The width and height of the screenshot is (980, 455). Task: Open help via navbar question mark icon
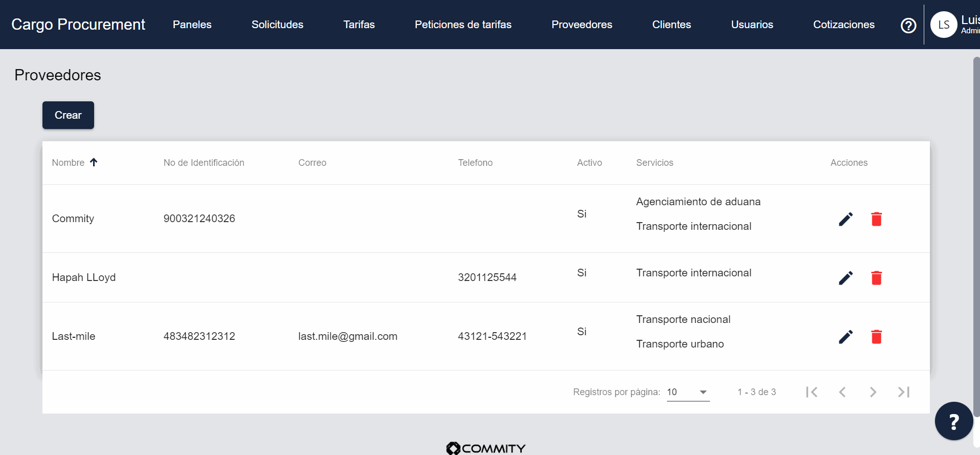[x=908, y=25]
